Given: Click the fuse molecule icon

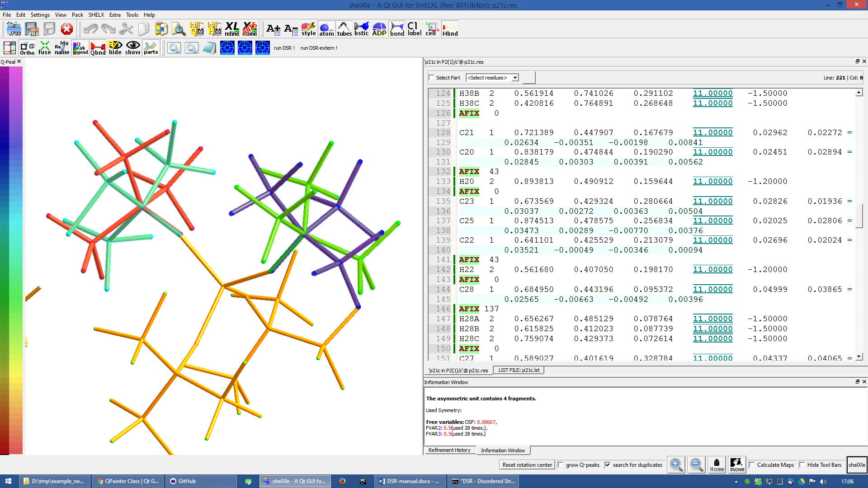Looking at the screenshot, I should 44,47.
